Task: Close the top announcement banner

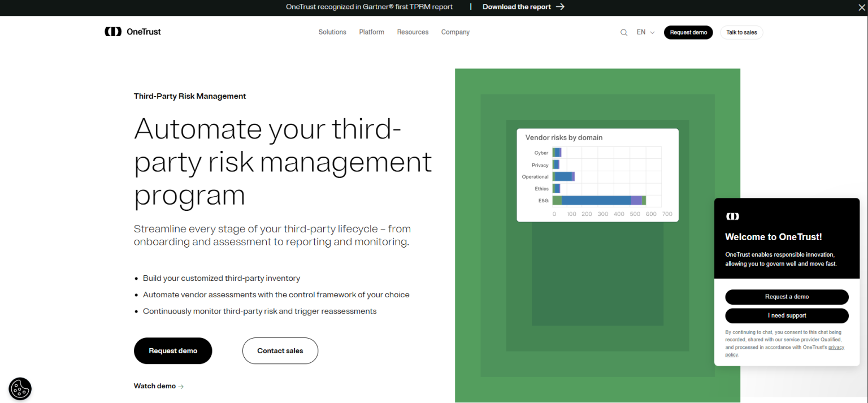Action: pyautogui.click(x=861, y=7)
